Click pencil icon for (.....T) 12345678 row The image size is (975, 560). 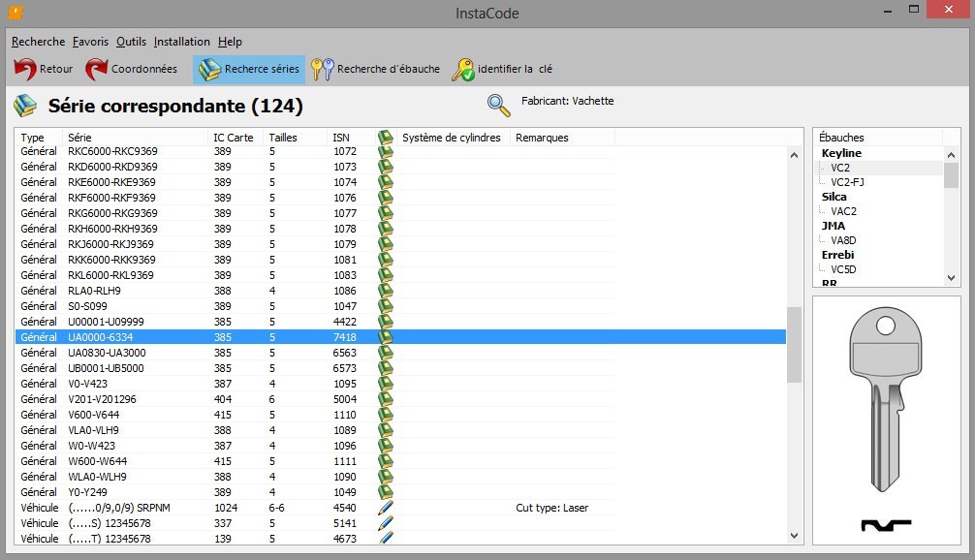(x=386, y=539)
